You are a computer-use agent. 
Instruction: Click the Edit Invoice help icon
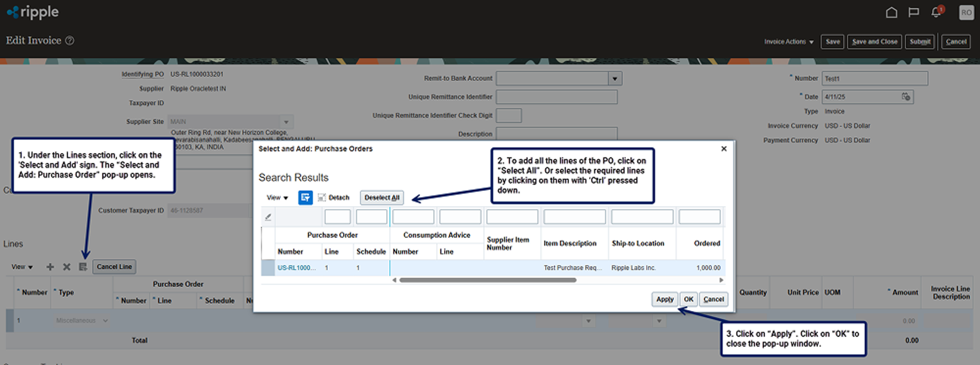(69, 41)
